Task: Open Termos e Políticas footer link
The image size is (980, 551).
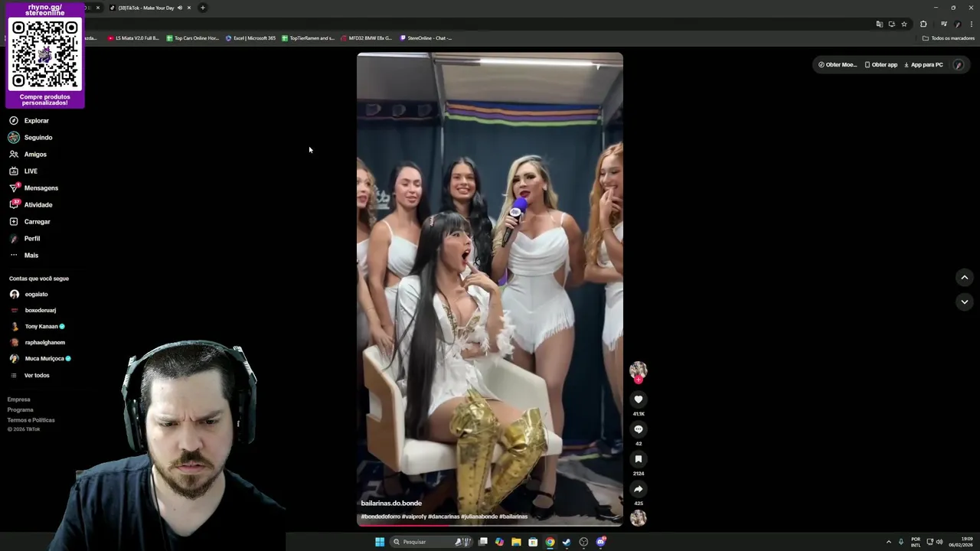Action: coord(31,420)
